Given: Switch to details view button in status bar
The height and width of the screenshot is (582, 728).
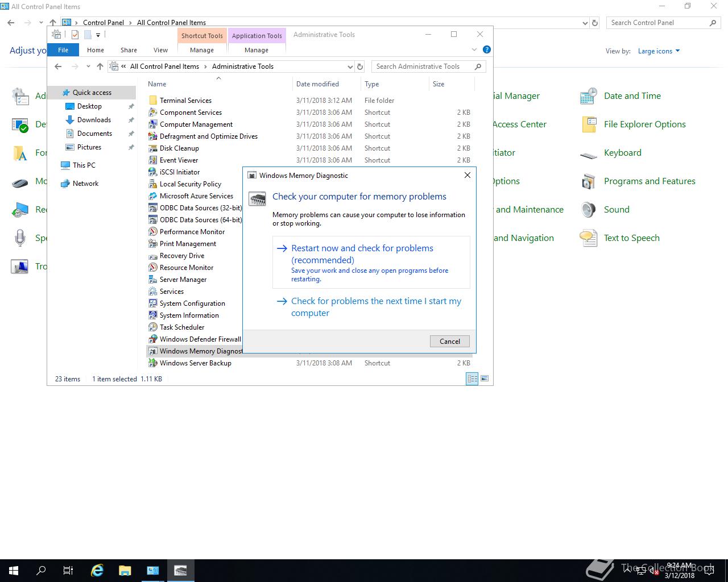Looking at the screenshot, I should (472, 379).
